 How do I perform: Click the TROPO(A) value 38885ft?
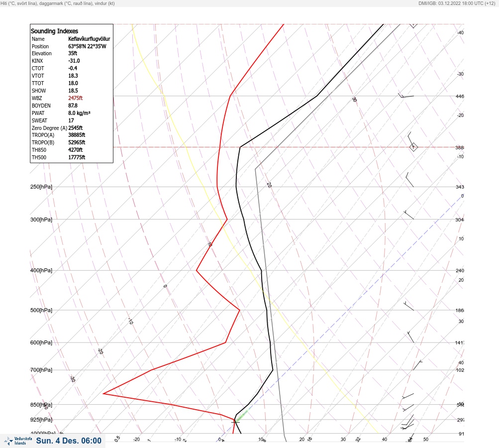(x=77, y=135)
